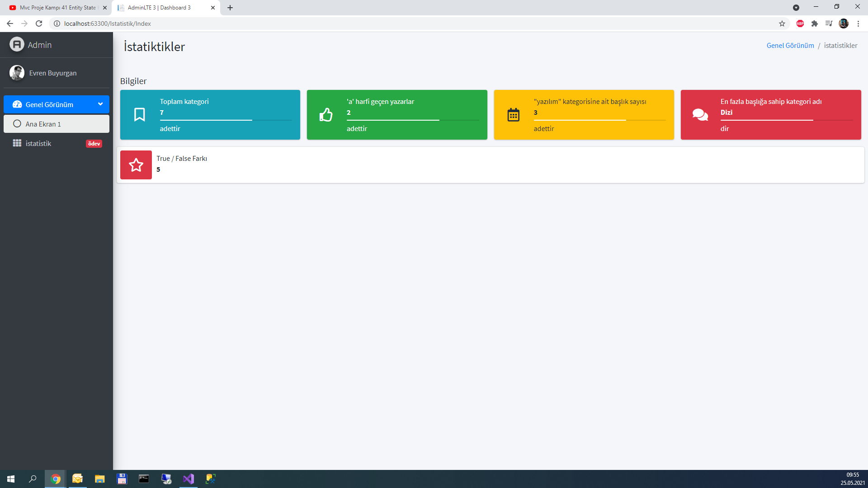
Task: Toggle the Windows search in taskbar
Action: click(x=32, y=479)
